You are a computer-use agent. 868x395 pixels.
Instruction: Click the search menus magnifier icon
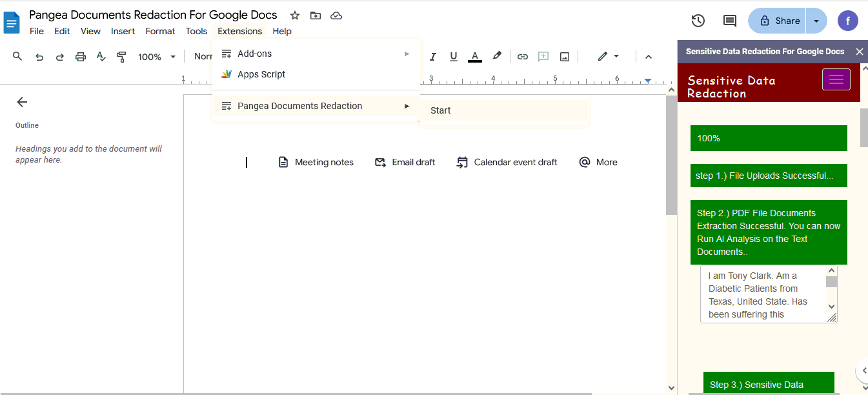(x=17, y=57)
